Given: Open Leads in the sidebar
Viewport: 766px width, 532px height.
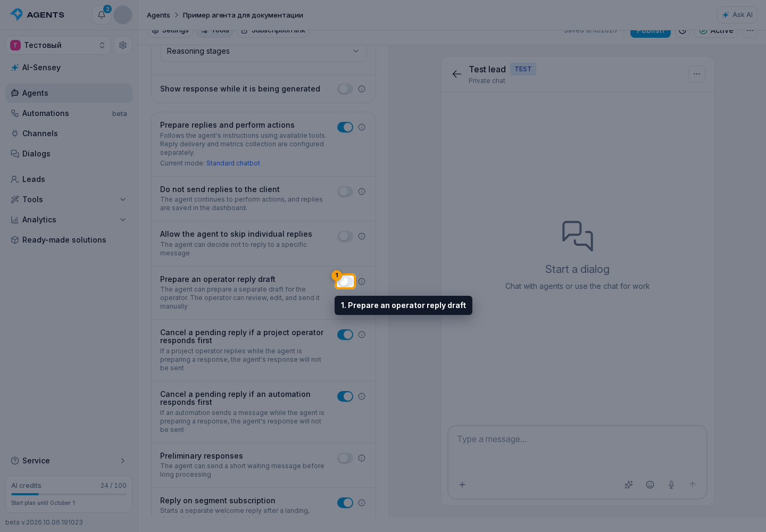Looking at the screenshot, I should click(x=69, y=179).
